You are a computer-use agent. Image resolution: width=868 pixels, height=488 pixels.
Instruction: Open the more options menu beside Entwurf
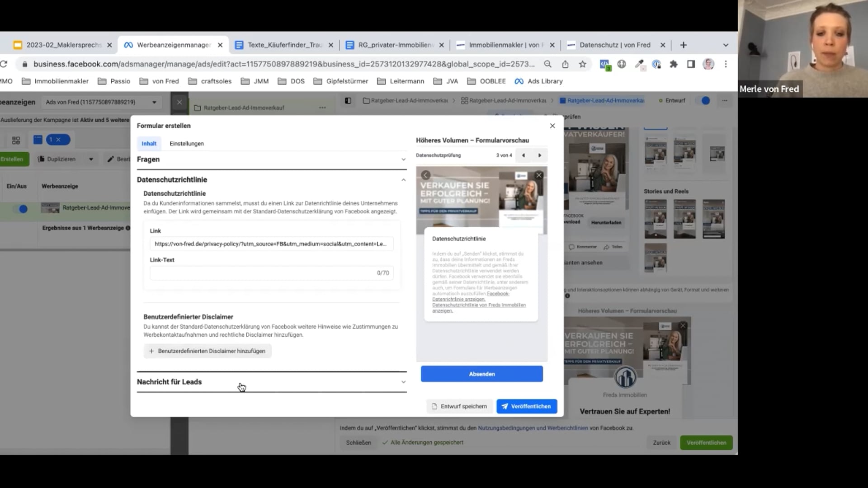[x=725, y=101]
